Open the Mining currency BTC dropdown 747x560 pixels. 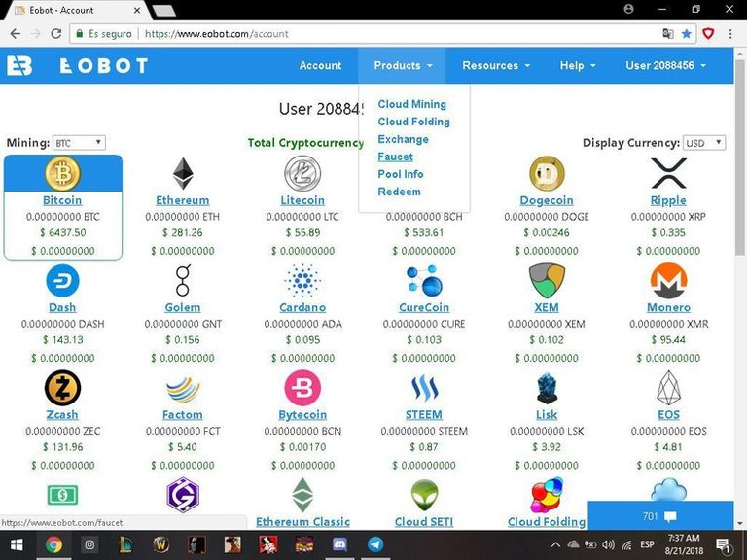(79, 143)
